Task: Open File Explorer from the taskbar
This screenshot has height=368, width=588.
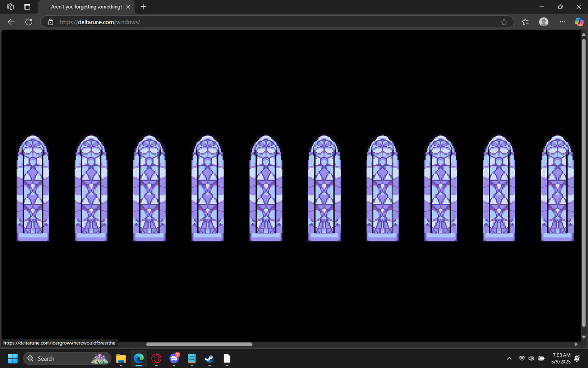Action: click(x=121, y=359)
